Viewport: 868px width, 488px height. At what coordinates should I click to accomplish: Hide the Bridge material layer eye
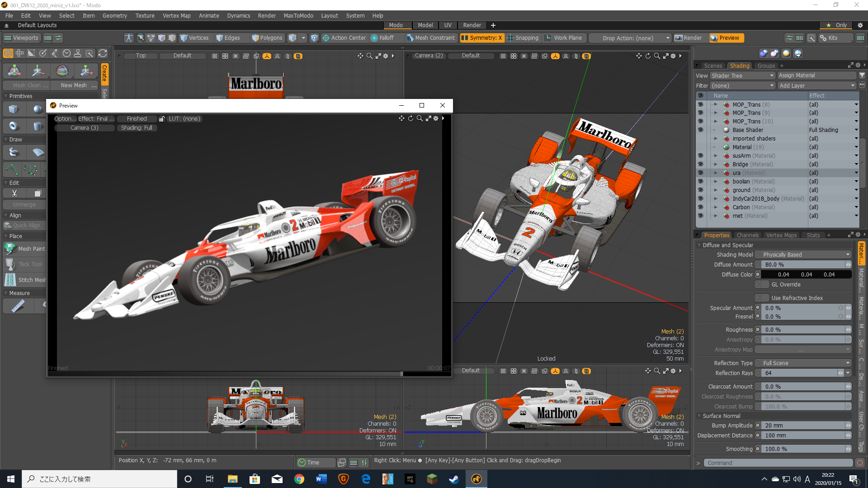point(700,164)
